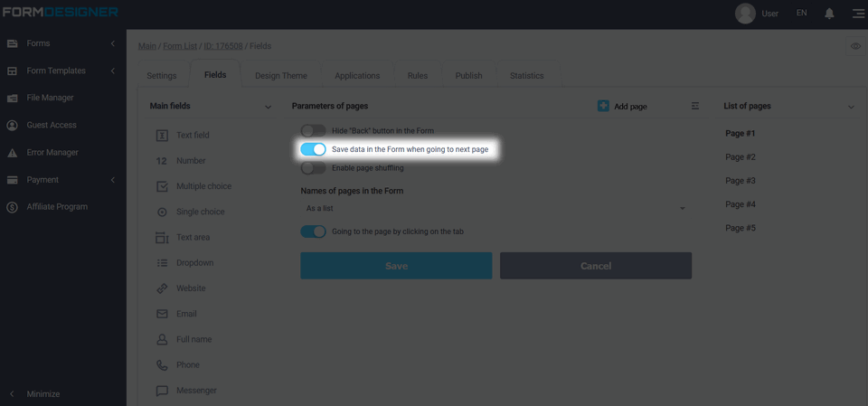Select the Website link icon
The image size is (868, 406).
pos(162,288)
